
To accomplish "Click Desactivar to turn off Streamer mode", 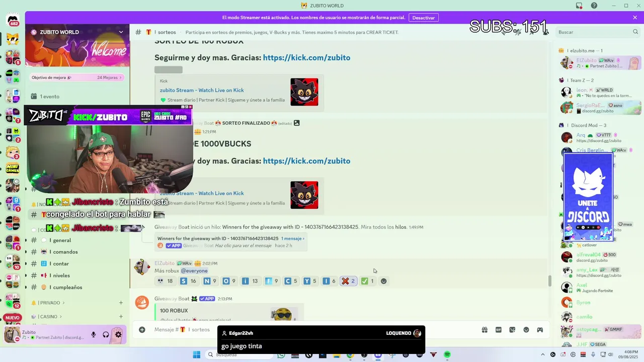I will [x=423, y=18].
